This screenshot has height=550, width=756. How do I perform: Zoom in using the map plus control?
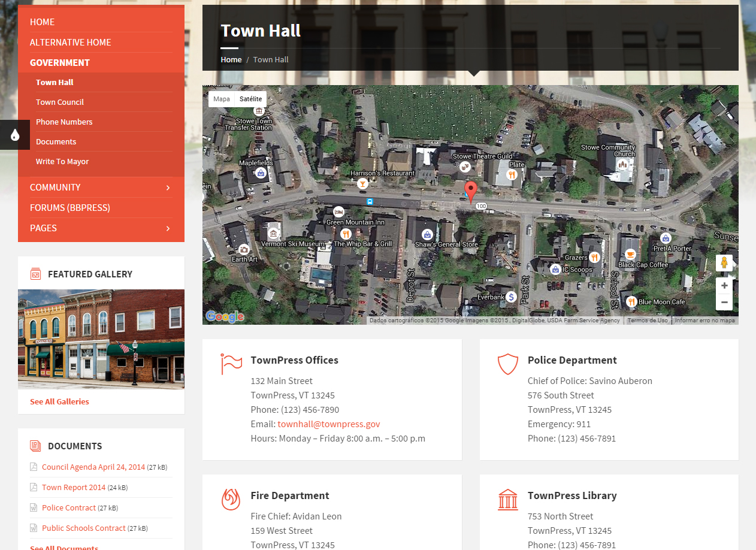pyautogui.click(x=724, y=285)
